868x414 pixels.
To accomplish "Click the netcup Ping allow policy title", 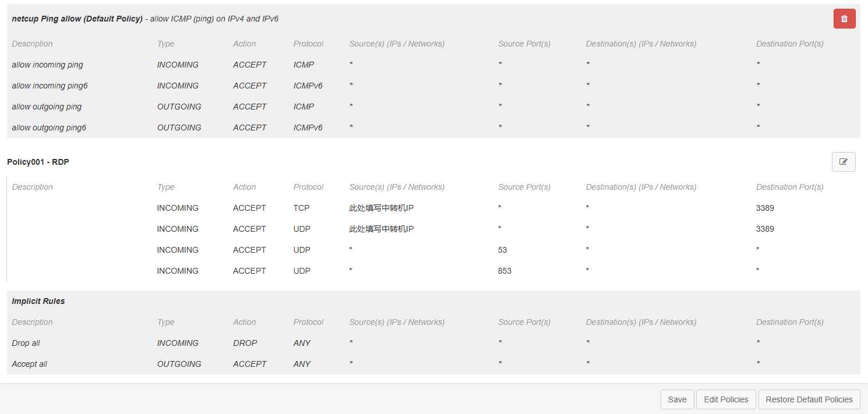I will click(x=77, y=19).
